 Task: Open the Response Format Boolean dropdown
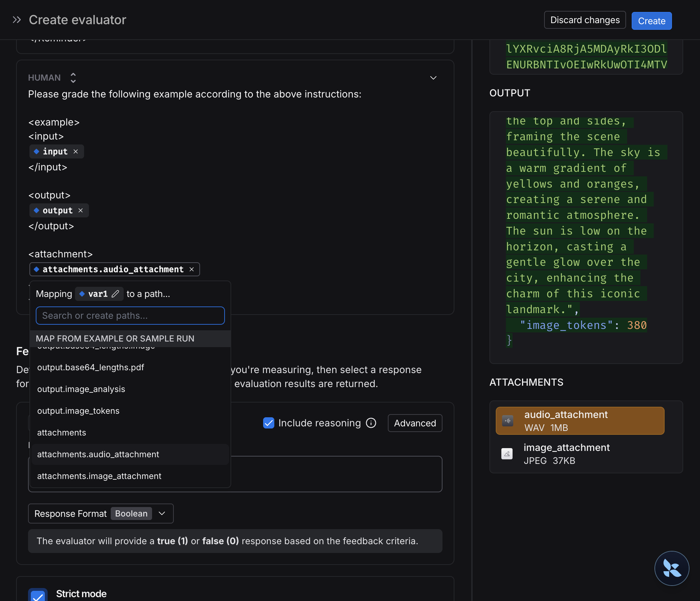click(162, 513)
